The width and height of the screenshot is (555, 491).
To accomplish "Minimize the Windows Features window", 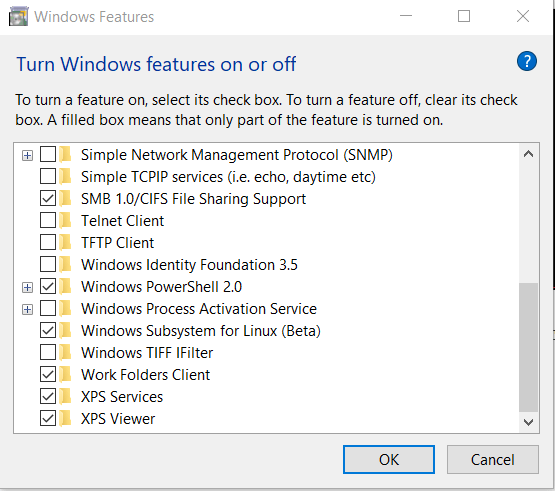I will click(x=406, y=16).
